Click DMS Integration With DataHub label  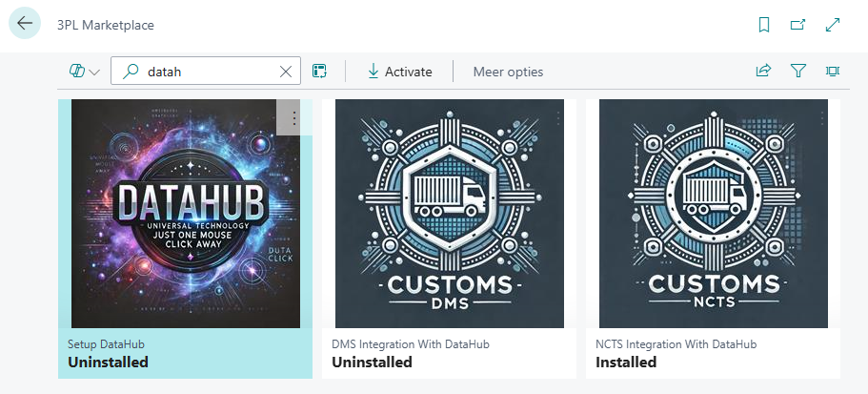pyautogui.click(x=411, y=344)
